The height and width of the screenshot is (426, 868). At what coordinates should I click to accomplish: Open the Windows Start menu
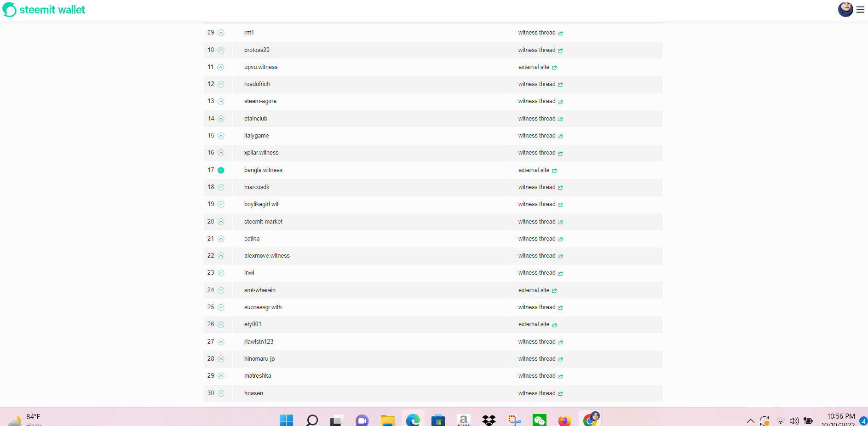(x=286, y=420)
